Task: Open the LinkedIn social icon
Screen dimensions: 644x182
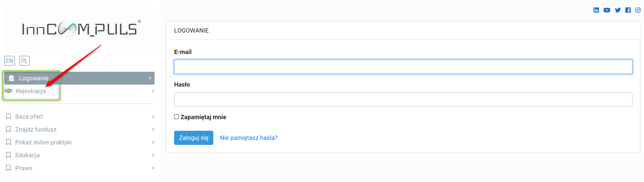Action: click(596, 10)
